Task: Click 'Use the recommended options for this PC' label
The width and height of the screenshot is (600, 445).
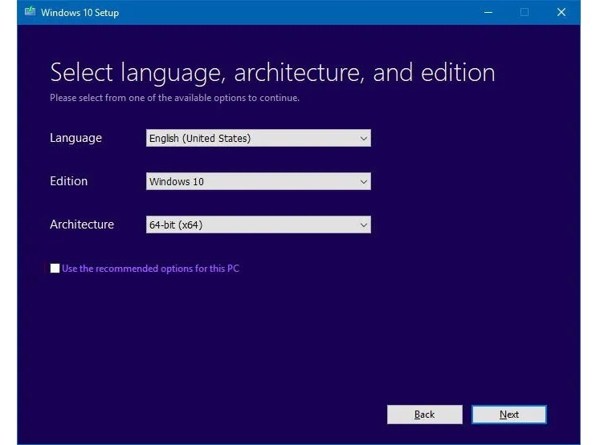Action: click(150, 269)
